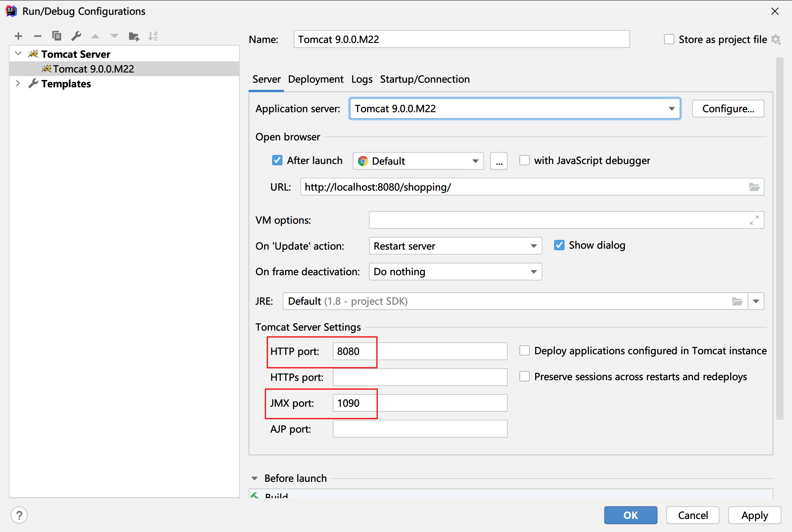Click the create new folder icon
This screenshot has height=532, width=792.
[x=134, y=36]
